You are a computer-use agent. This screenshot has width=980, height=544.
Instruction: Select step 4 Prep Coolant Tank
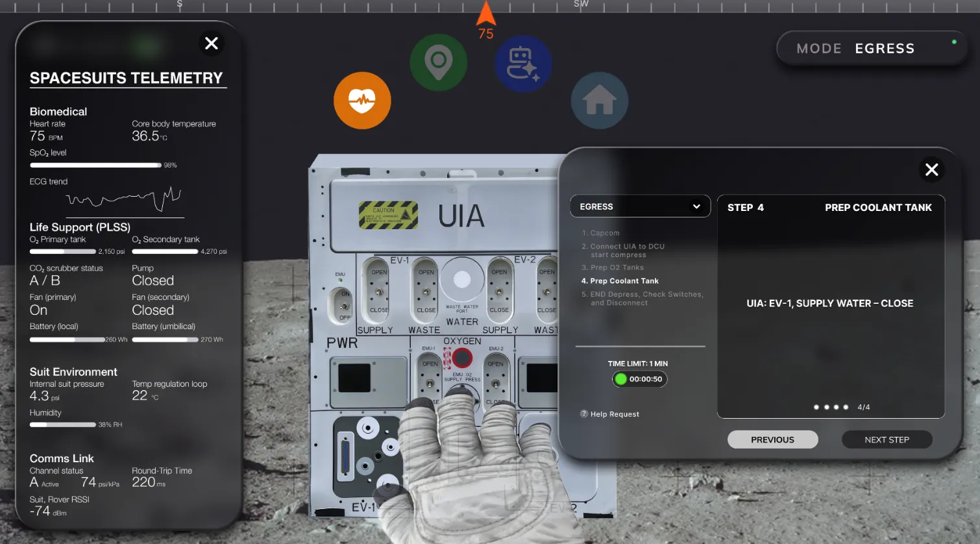620,281
